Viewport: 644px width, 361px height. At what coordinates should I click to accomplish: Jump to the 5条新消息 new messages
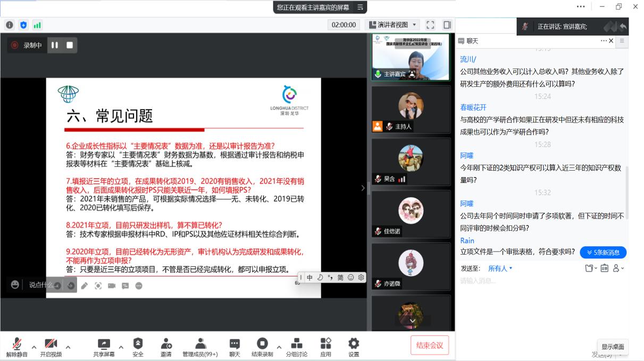[x=603, y=253]
